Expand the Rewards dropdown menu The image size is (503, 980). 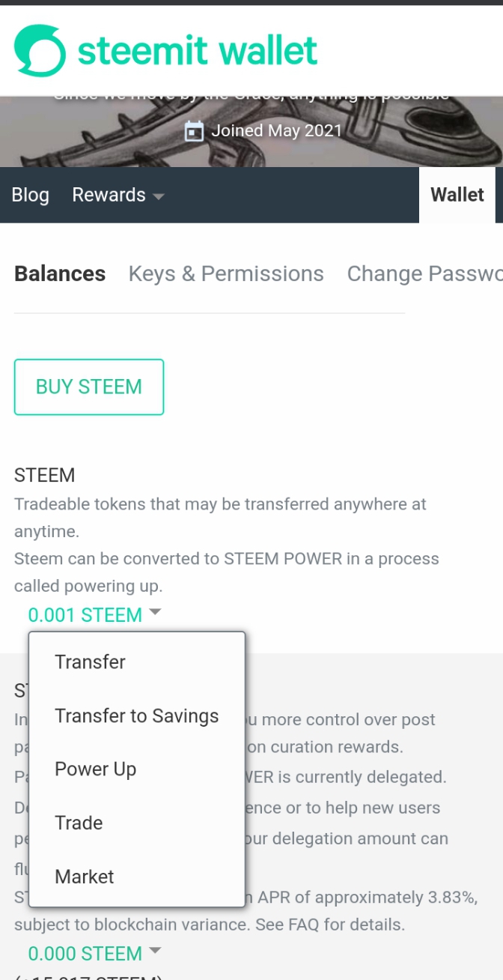(x=109, y=195)
